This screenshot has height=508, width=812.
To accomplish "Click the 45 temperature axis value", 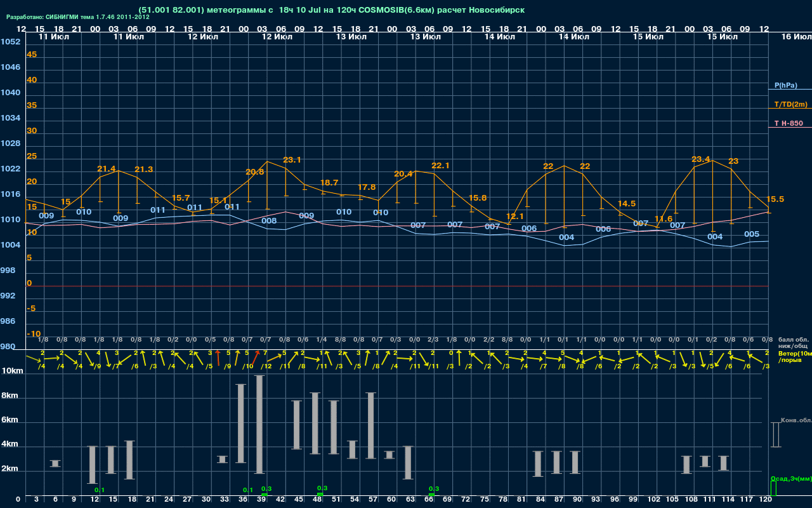I will [x=32, y=55].
